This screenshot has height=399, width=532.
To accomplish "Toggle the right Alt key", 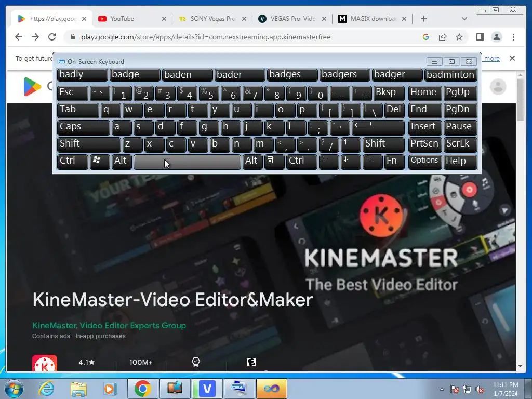I will [252, 161].
